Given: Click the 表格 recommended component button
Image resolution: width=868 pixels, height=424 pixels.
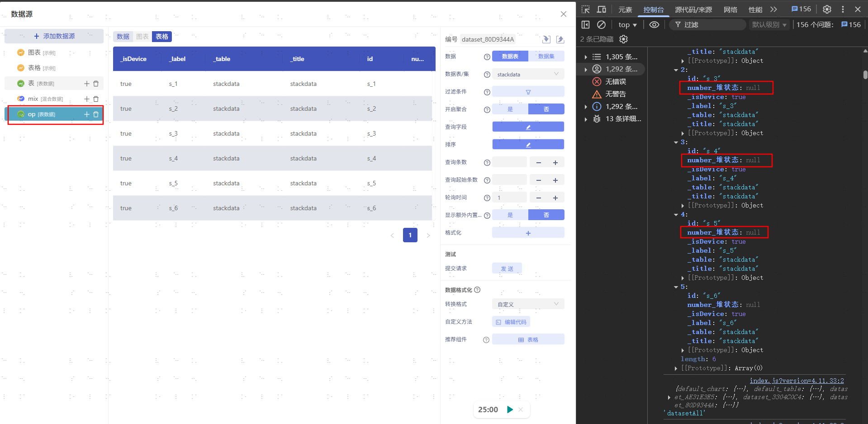Looking at the screenshot, I should click(528, 339).
